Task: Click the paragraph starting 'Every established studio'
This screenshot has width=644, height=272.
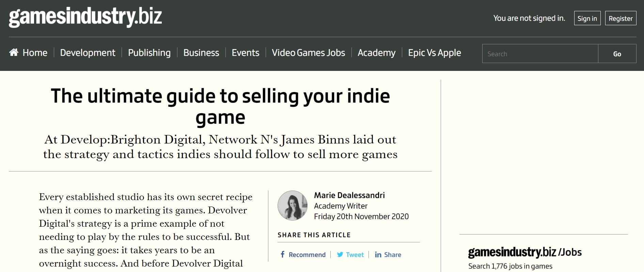Action: click(x=146, y=230)
